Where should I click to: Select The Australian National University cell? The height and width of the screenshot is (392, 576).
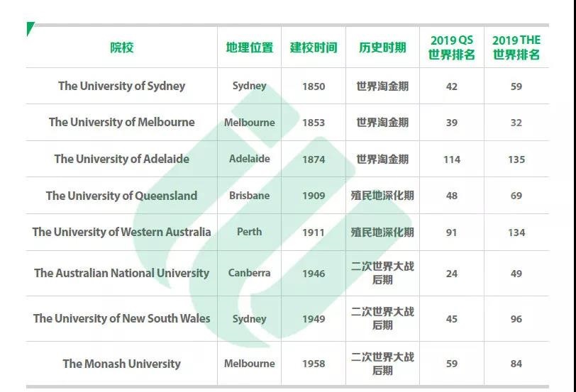click(x=121, y=273)
